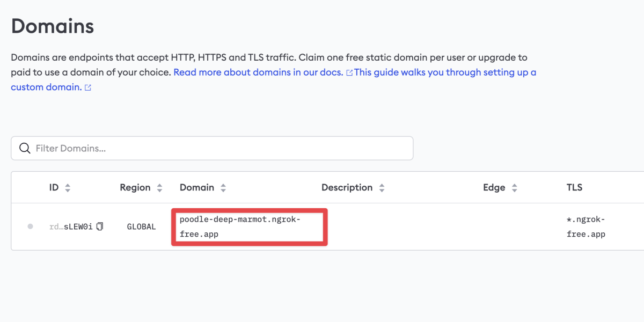
Task: Click the GLOBAL region cell
Action: coord(141,226)
